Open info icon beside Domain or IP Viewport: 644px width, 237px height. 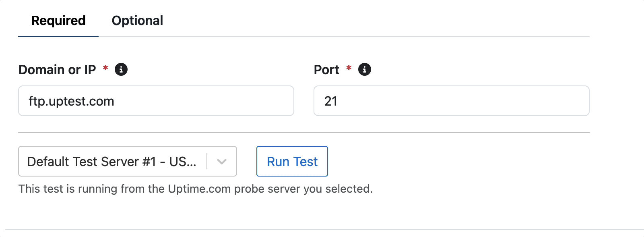121,69
